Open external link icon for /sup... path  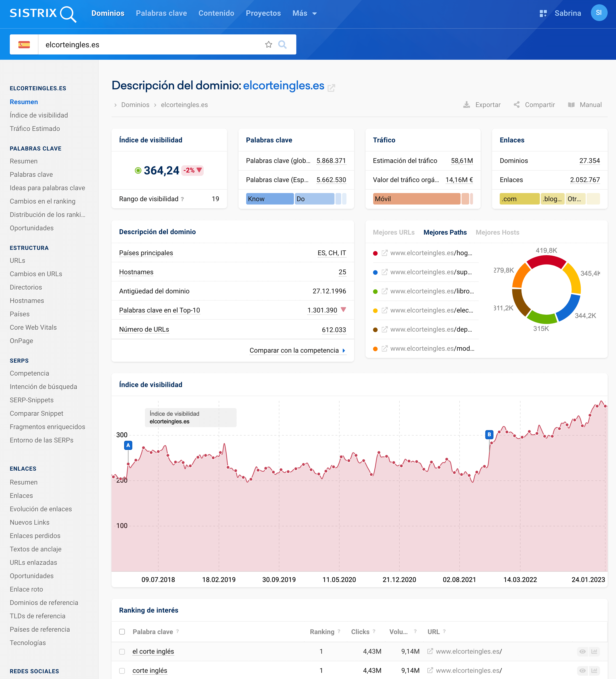(384, 272)
